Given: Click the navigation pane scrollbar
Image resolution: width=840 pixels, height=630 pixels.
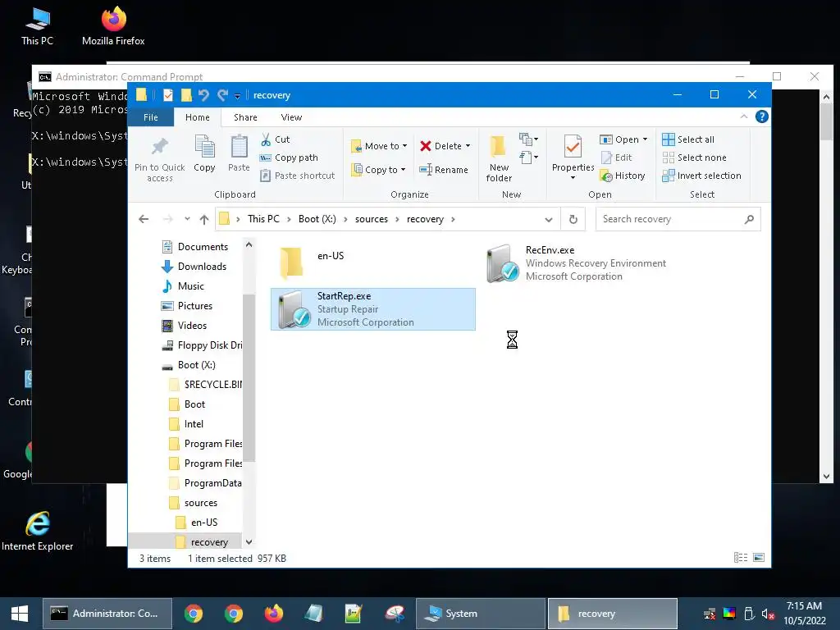Looking at the screenshot, I should [249, 377].
